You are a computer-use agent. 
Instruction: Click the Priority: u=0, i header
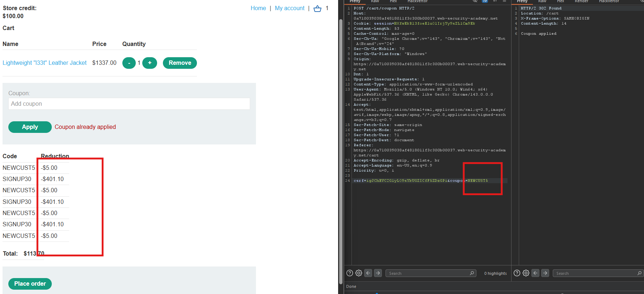tap(374, 171)
